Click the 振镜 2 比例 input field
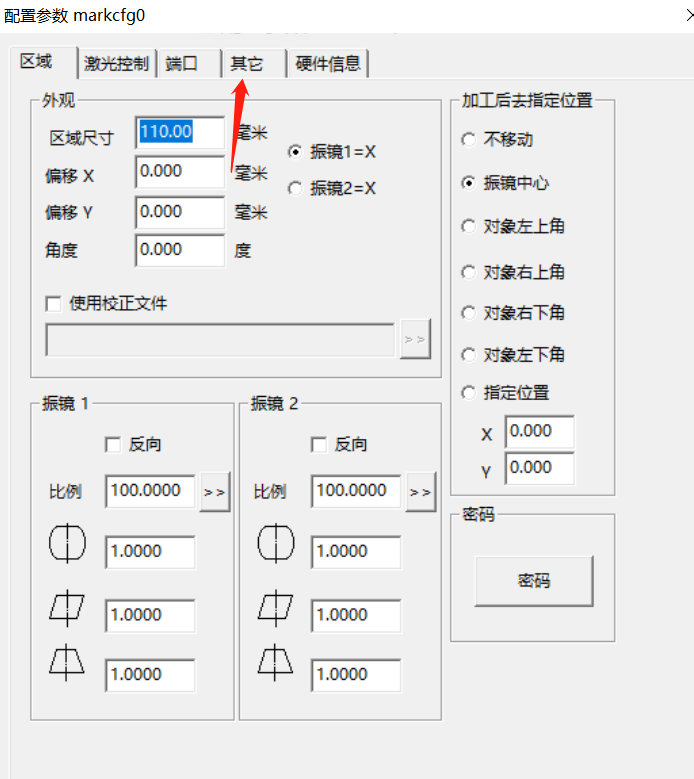 point(356,491)
